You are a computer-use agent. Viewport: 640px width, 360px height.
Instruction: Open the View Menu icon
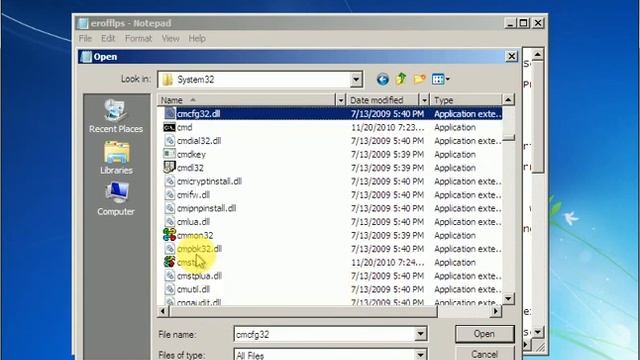coord(438,79)
